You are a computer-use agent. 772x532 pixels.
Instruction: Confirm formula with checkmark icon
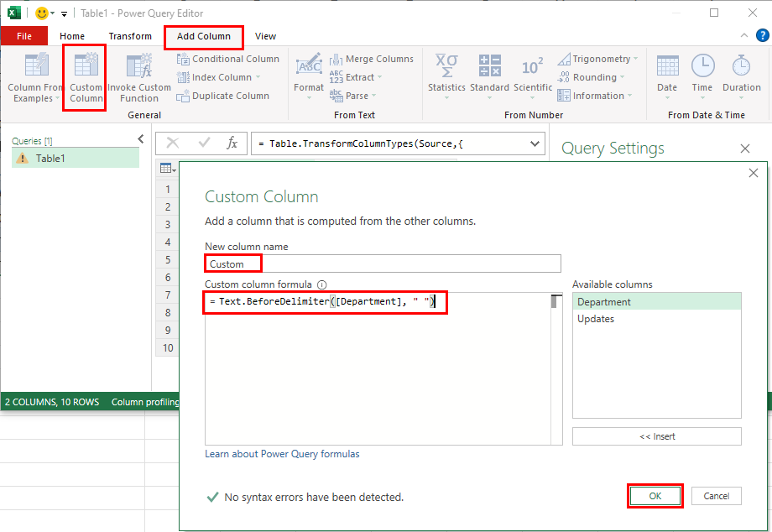point(203,143)
